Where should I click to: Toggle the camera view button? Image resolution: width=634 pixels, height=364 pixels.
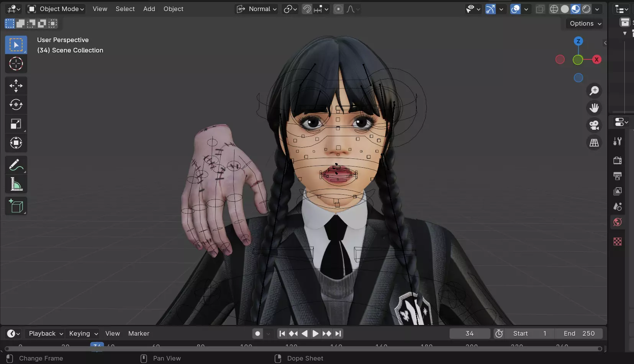pyautogui.click(x=594, y=125)
